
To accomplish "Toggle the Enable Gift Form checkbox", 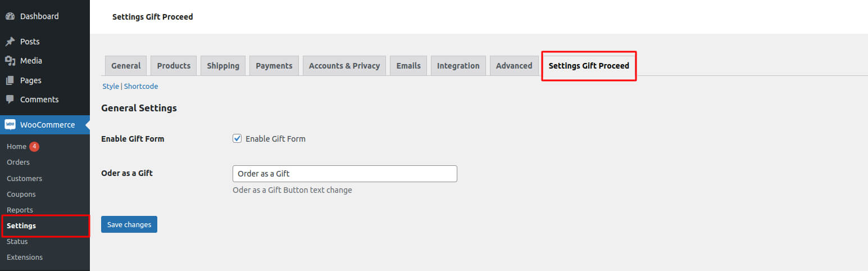I will [237, 138].
